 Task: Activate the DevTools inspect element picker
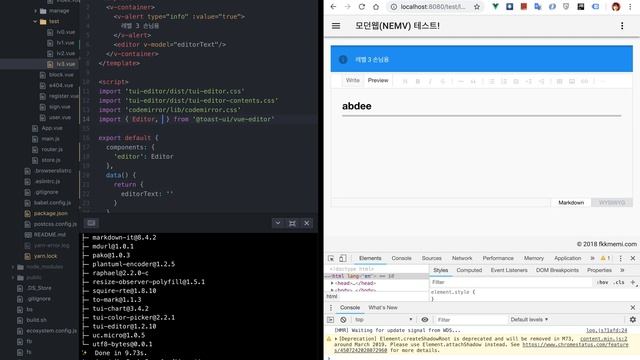tap(331, 258)
